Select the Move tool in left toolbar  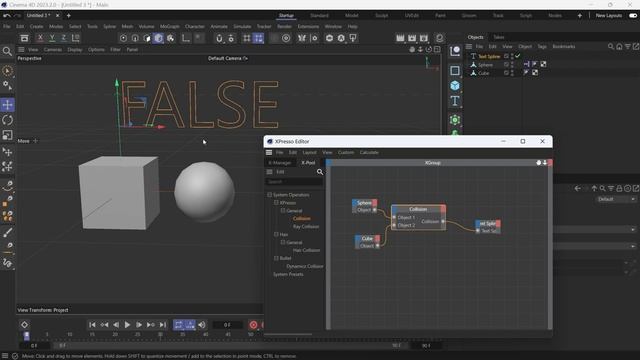(x=7, y=104)
